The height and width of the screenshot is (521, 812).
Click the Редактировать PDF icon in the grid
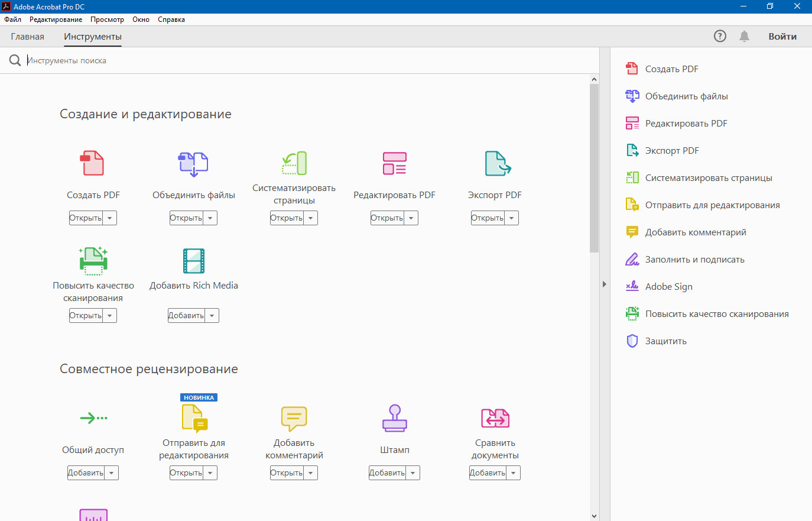(394, 163)
